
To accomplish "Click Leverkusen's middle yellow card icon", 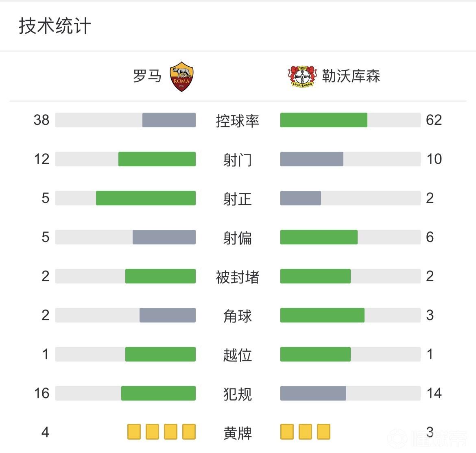I will pyautogui.click(x=305, y=432).
